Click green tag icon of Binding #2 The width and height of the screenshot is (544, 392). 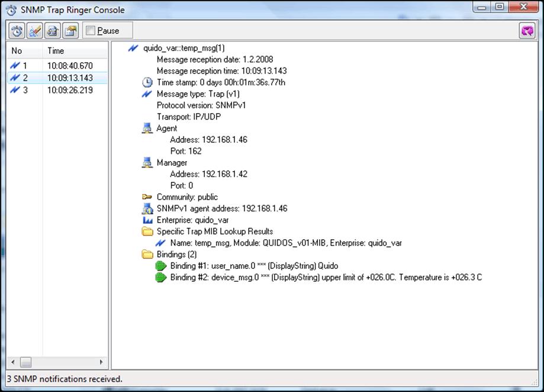pyautogui.click(x=160, y=278)
